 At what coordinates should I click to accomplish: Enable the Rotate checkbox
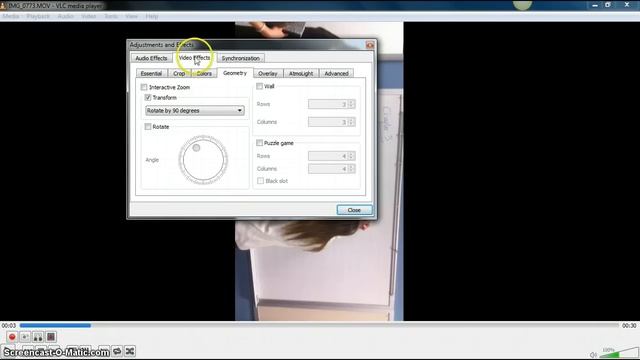pyautogui.click(x=148, y=127)
